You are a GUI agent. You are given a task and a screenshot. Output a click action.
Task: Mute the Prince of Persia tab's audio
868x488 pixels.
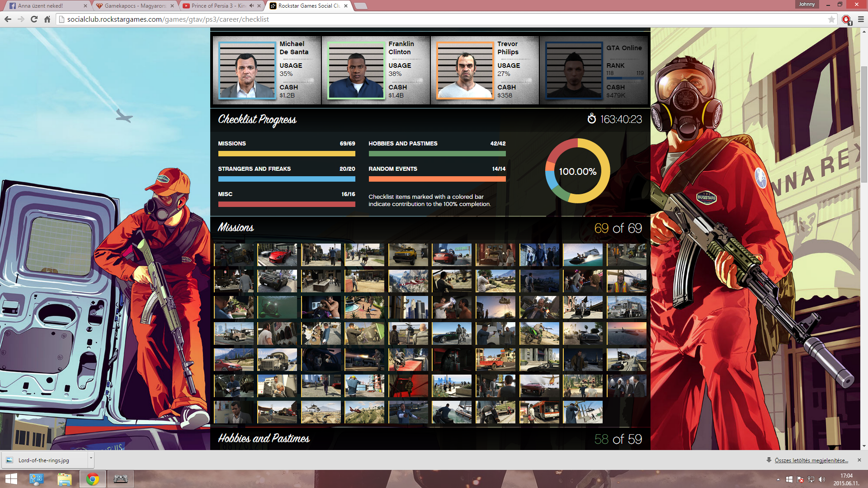[252, 6]
